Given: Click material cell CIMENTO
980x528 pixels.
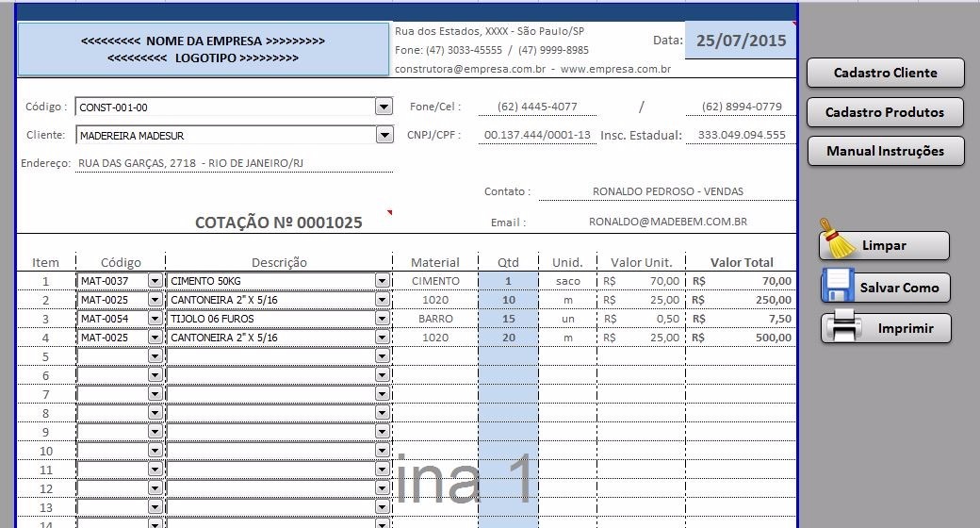Looking at the screenshot, I should pyautogui.click(x=435, y=281).
